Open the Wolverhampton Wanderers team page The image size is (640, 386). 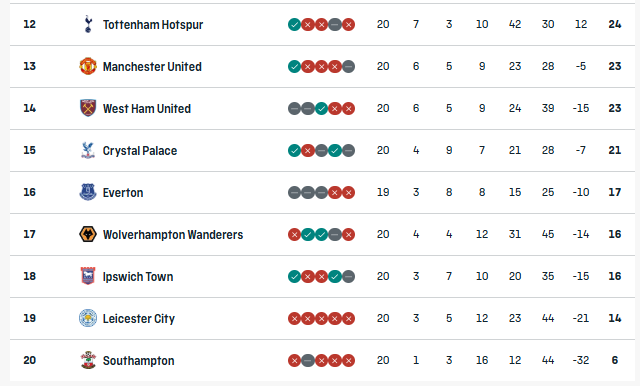173,235
